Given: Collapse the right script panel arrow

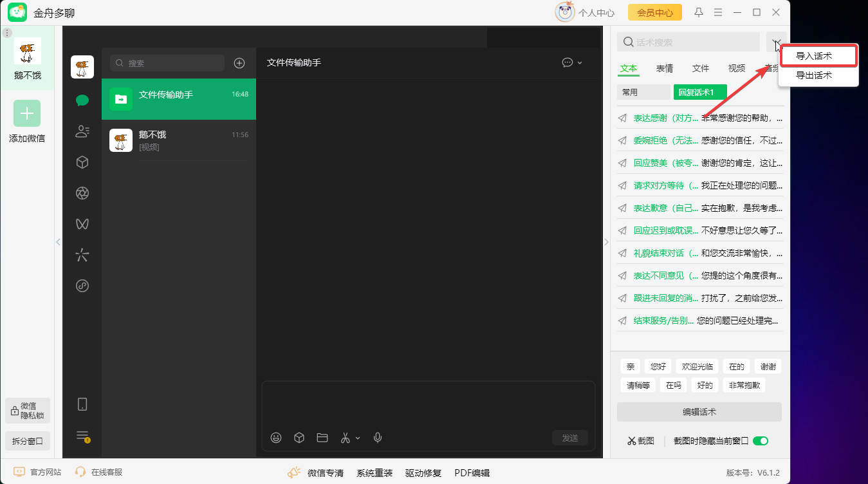Looking at the screenshot, I should tap(606, 242).
